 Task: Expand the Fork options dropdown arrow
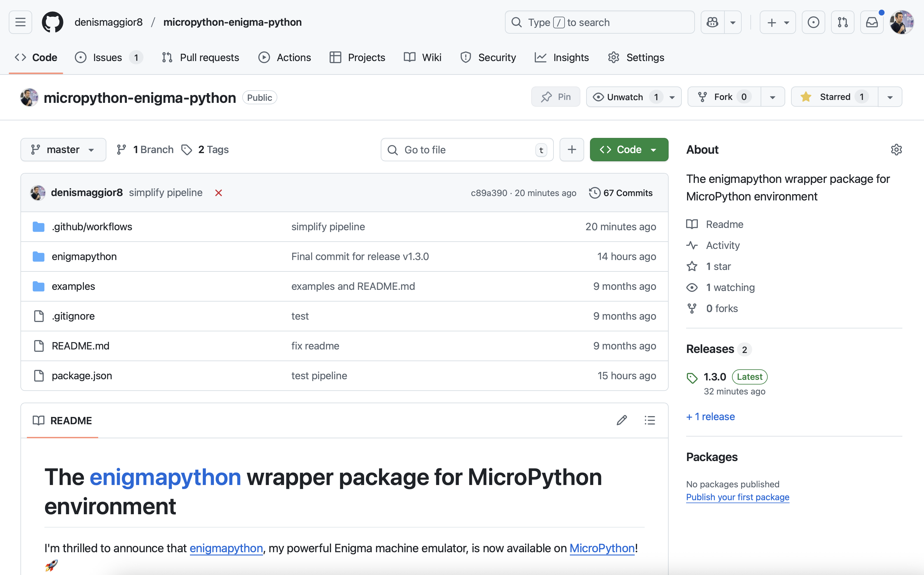click(x=772, y=97)
